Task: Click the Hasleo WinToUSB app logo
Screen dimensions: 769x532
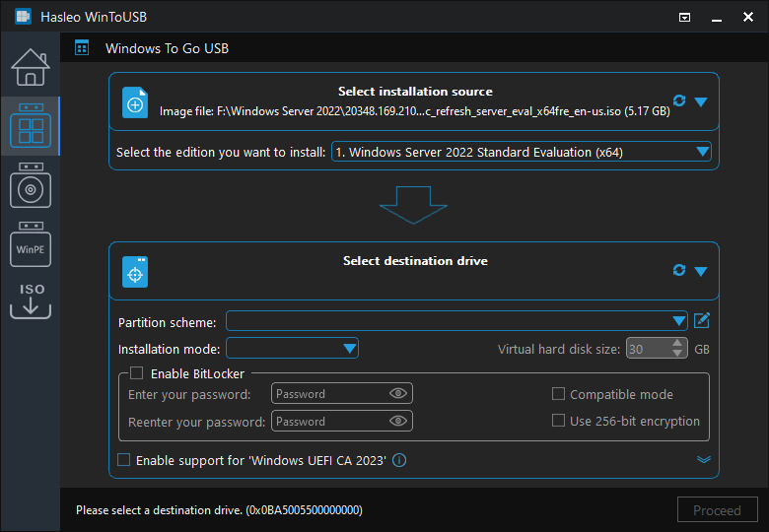Action: click(x=23, y=17)
